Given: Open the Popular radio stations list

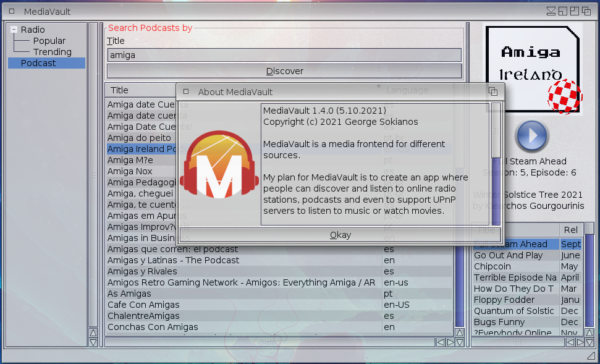Looking at the screenshot, I should (x=49, y=41).
